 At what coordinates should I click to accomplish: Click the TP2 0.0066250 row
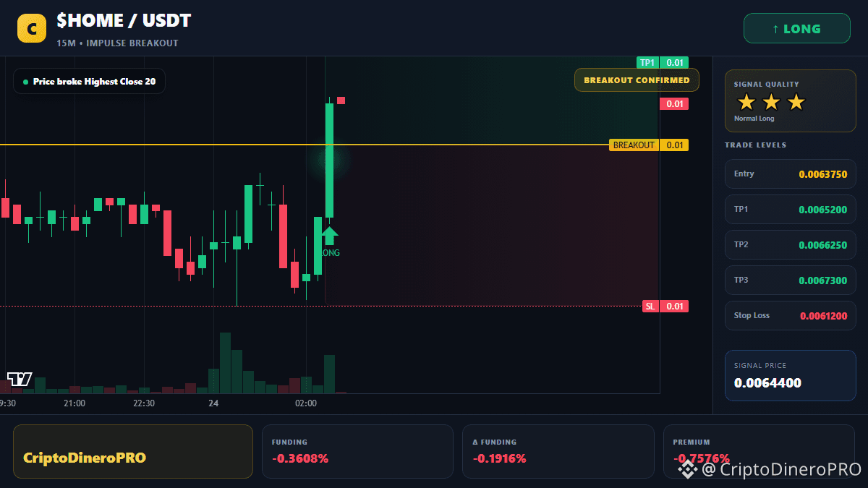coord(790,245)
